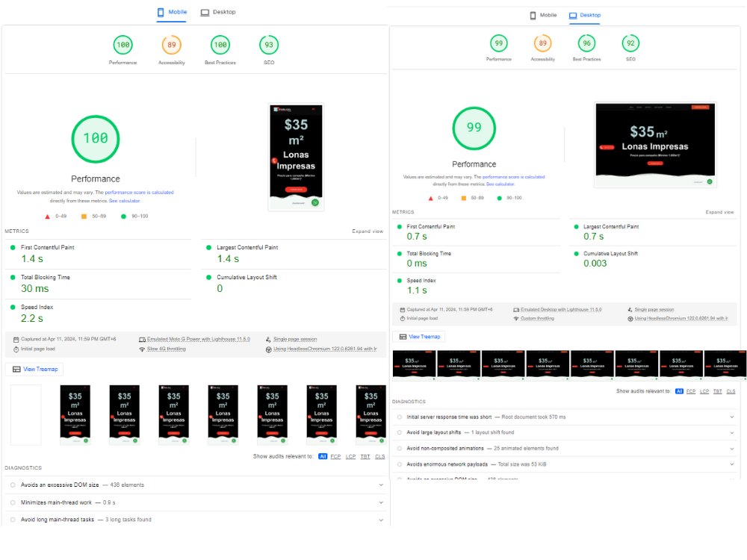Click the treemap icon in the desktop report's View Treemap button
The image size is (747, 560).
(403, 337)
